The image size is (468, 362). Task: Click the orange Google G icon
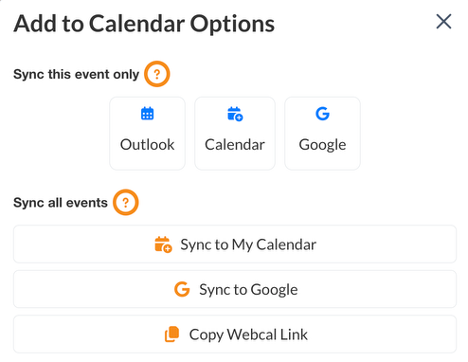182,289
